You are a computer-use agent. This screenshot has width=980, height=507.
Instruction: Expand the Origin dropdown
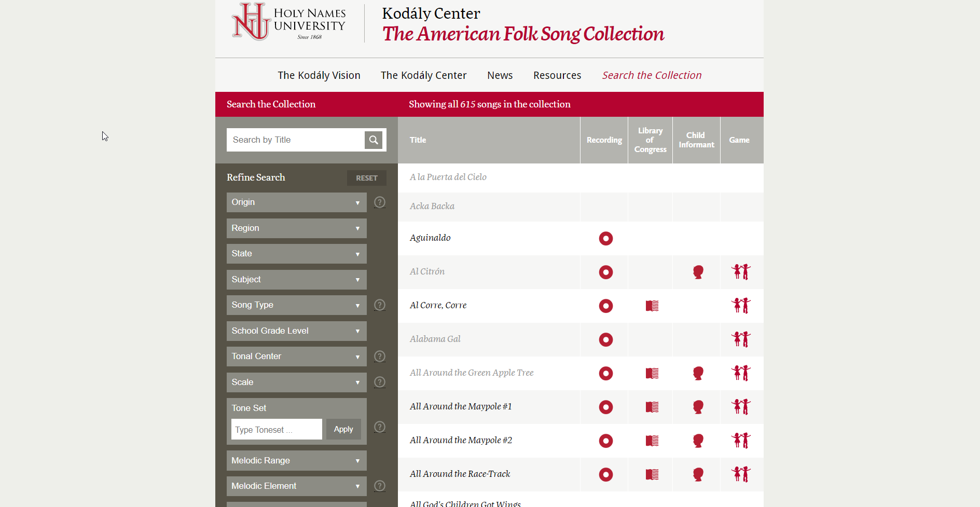coord(297,202)
